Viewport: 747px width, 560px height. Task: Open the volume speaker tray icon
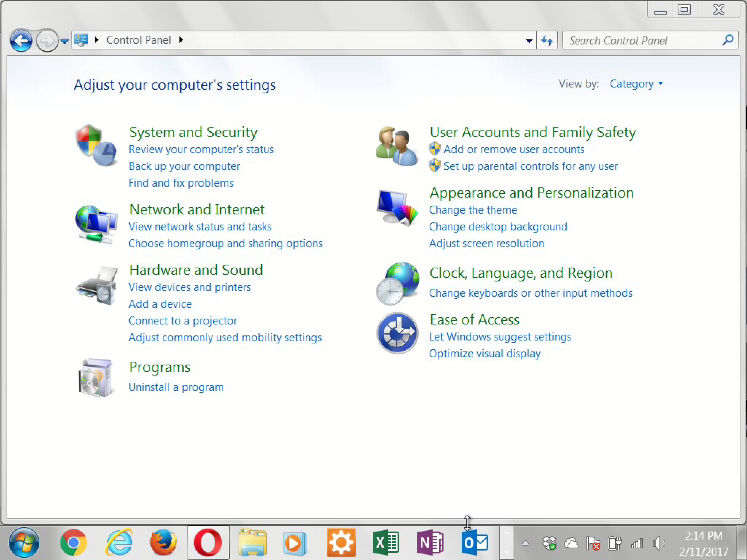coord(659,544)
